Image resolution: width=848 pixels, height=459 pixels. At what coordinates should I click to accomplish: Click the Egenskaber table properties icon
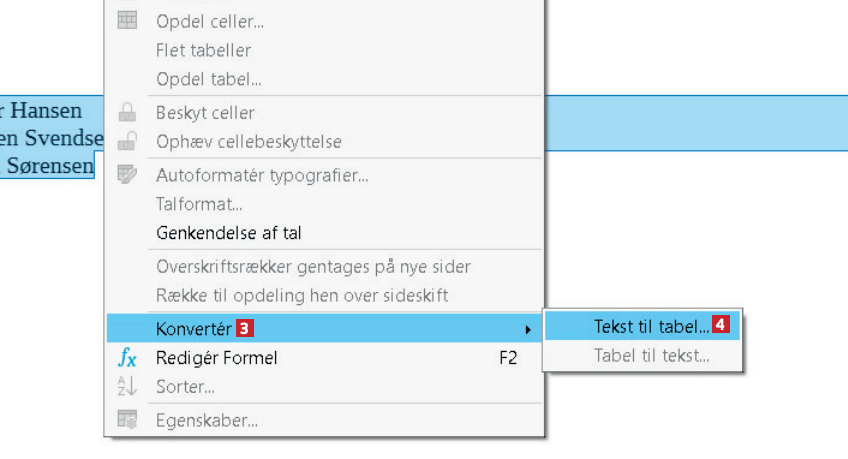(x=127, y=420)
